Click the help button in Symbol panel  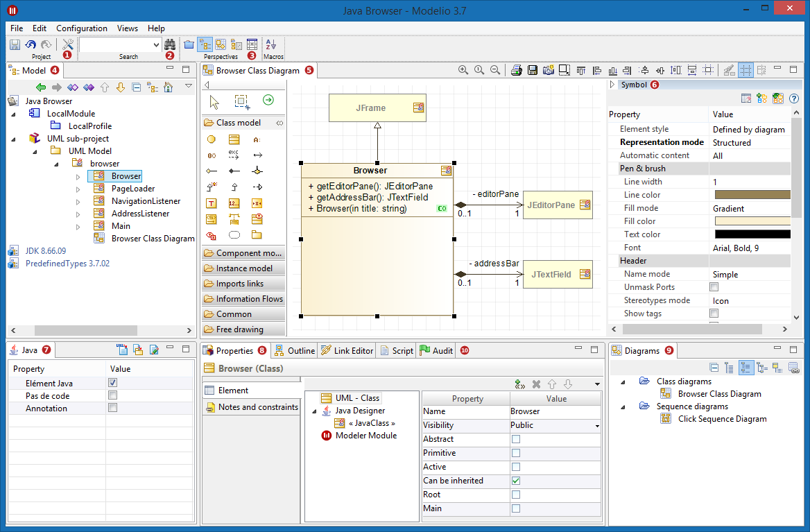click(x=794, y=98)
